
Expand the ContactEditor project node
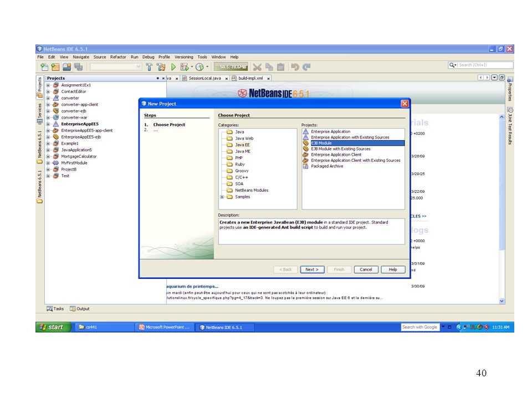tap(48, 91)
